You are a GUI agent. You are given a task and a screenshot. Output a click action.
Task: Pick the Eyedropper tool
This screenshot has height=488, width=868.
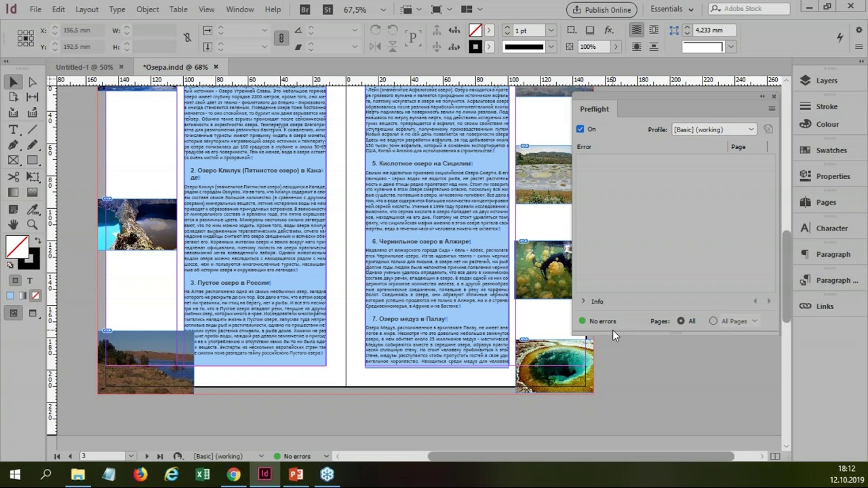[x=32, y=209]
